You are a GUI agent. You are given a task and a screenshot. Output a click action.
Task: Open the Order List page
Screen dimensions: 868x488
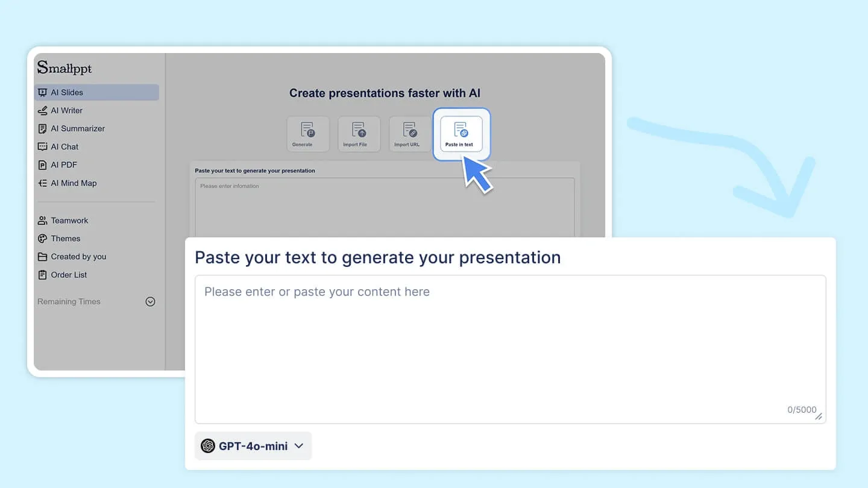tap(68, 275)
